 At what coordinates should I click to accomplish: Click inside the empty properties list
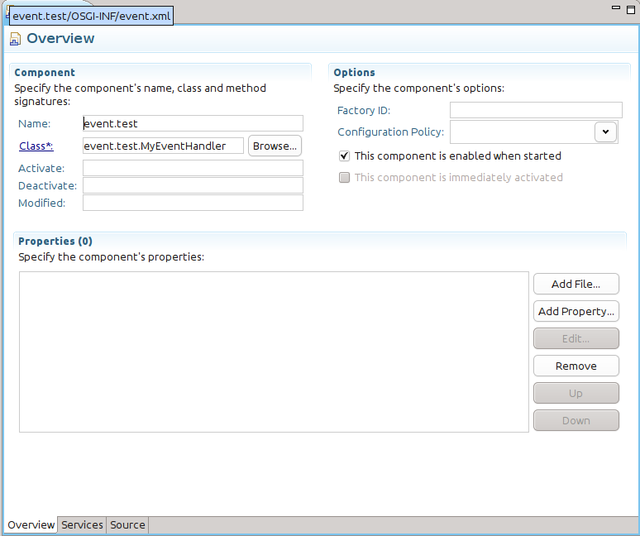pyautogui.click(x=273, y=351)
